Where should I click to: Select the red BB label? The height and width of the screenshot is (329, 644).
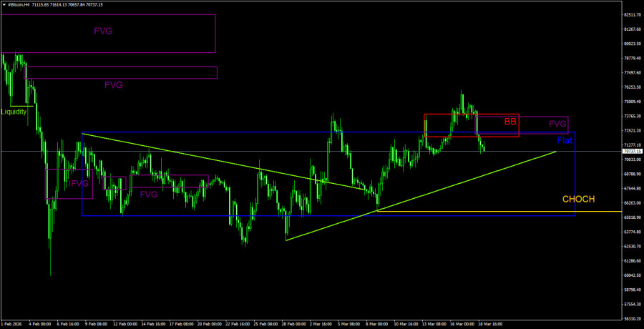click(510, 122)
